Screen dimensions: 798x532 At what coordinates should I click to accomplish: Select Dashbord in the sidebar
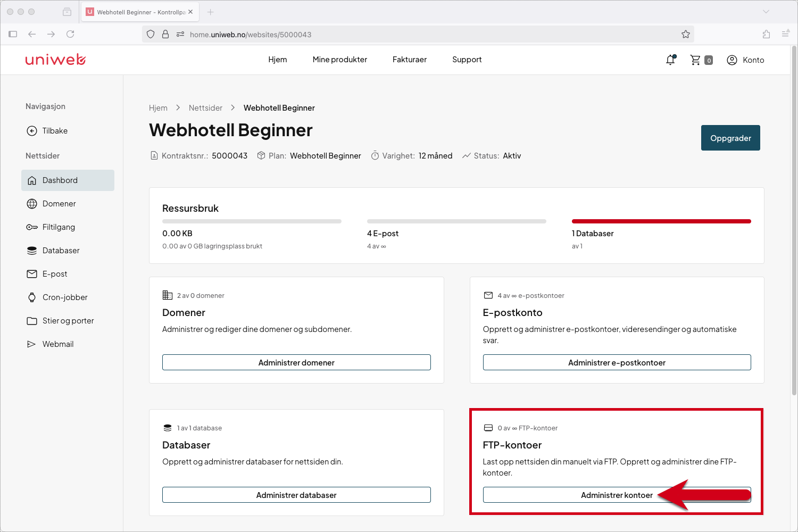pos(68,180)
